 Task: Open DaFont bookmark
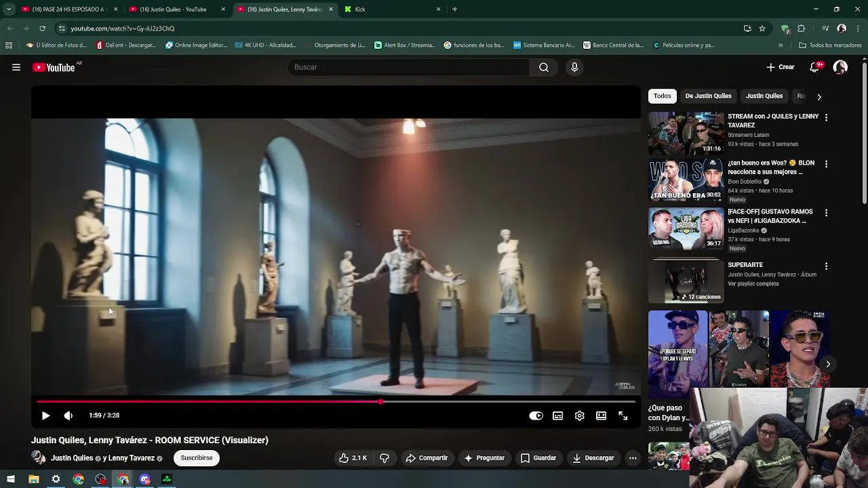(126, 45)
